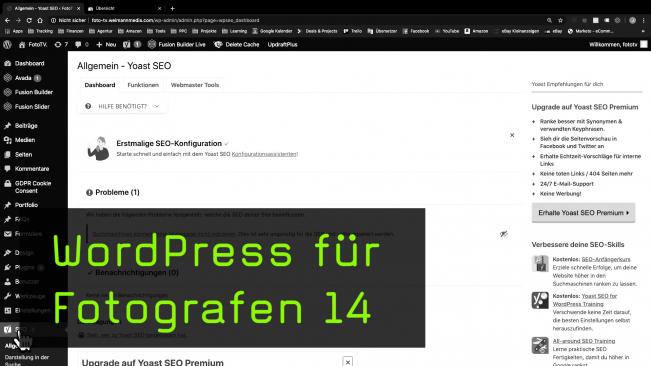
Task: Click the Yoast SEO for WordPress Training thumbnail
Action: click(x=540, y=300)
